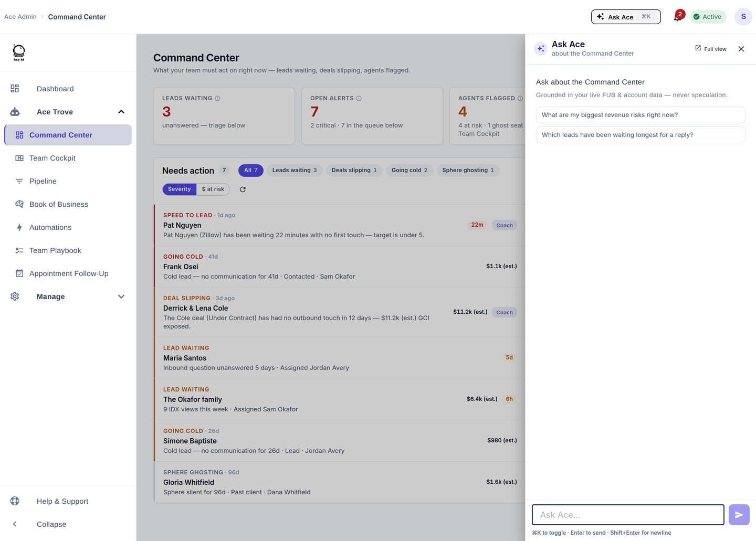Click the $11.2k (est.) amount
Screen dimensions: 756x541
[470, 312]
